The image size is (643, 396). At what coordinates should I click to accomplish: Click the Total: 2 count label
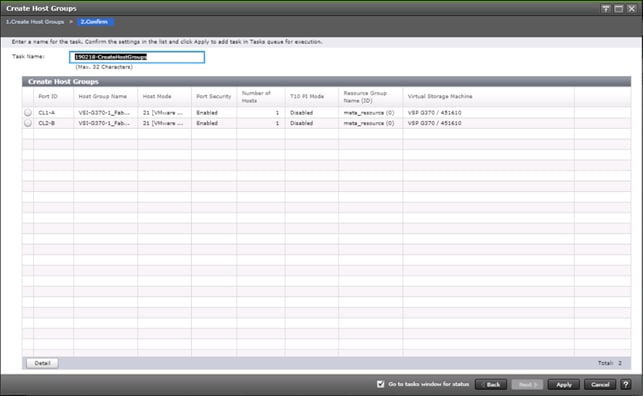click(x=609, y=363)
